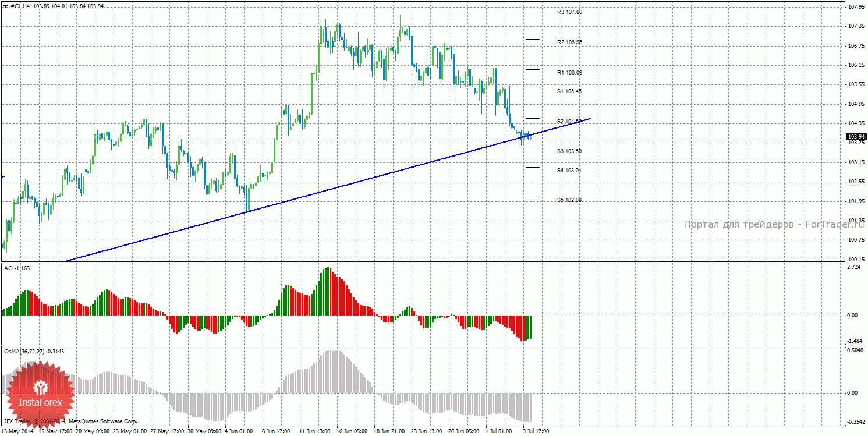Click the IFX Trader MetaQuotes copyright text
This screenshot has width=868, height=436.
click(70, 421)
